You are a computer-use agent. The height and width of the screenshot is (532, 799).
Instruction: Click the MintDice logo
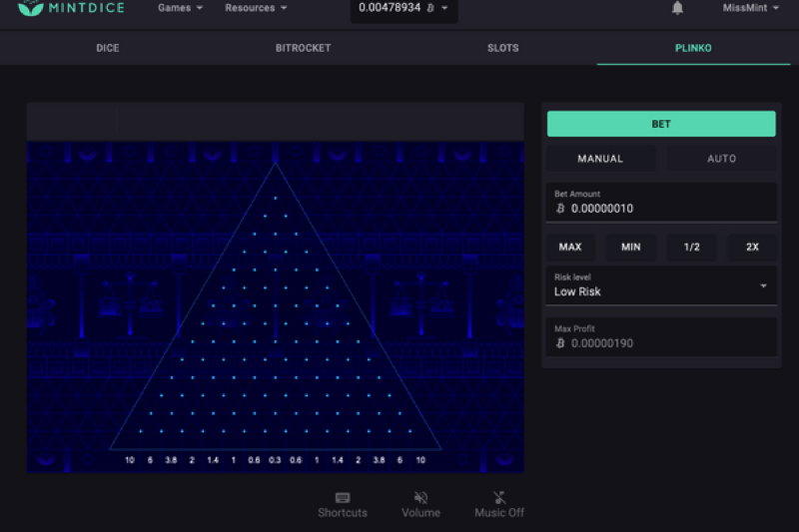click(71, 8)
